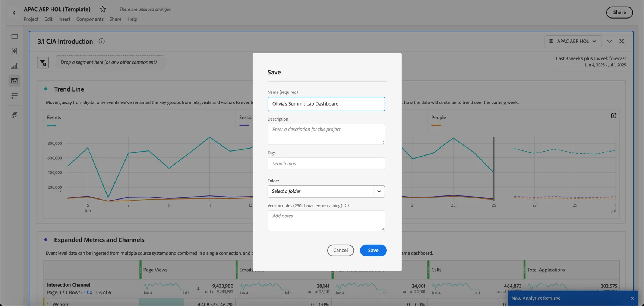
Task: Open the blank panel icon in left rail
Action: (x=15, y=36)
